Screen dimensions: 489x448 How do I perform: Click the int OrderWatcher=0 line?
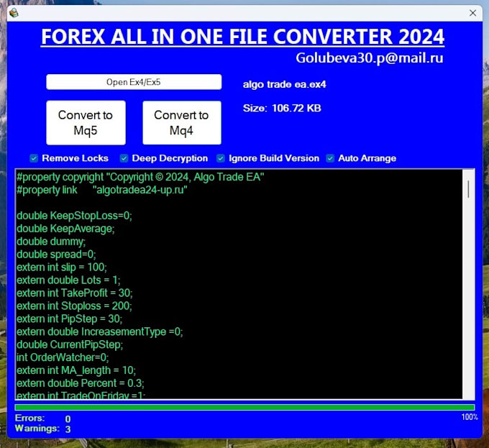click(x=63, y=357)
